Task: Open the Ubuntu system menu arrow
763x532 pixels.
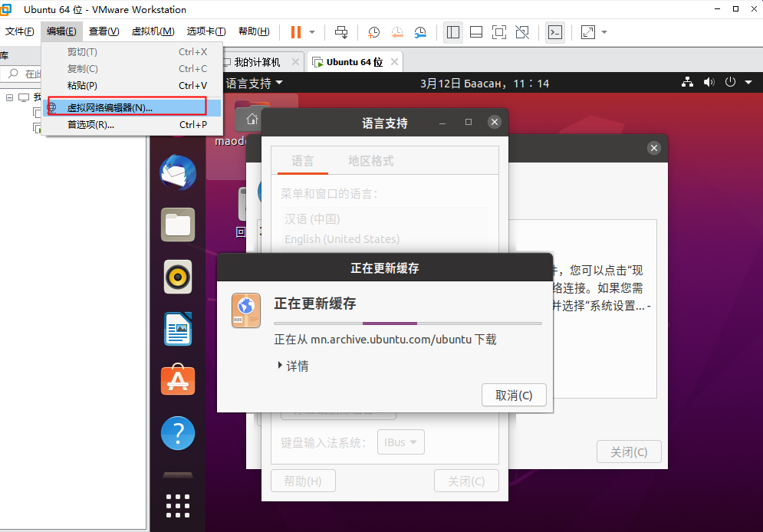Action: point(748,82)
